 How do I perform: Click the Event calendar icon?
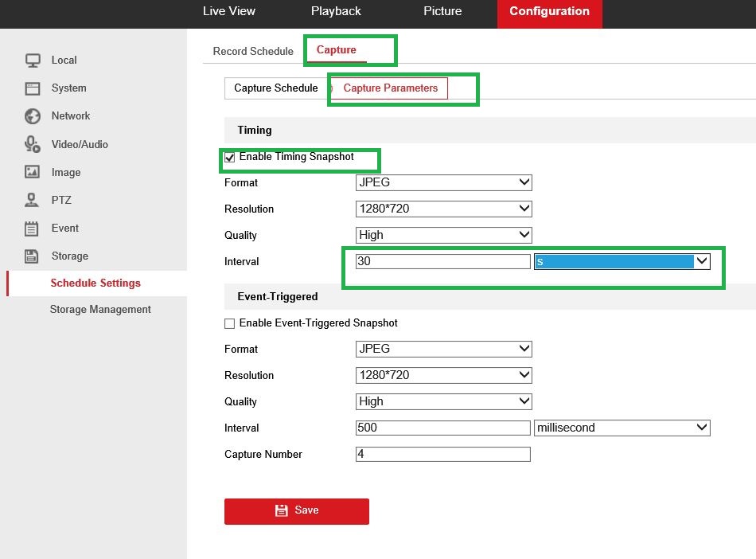pos(32,228)
